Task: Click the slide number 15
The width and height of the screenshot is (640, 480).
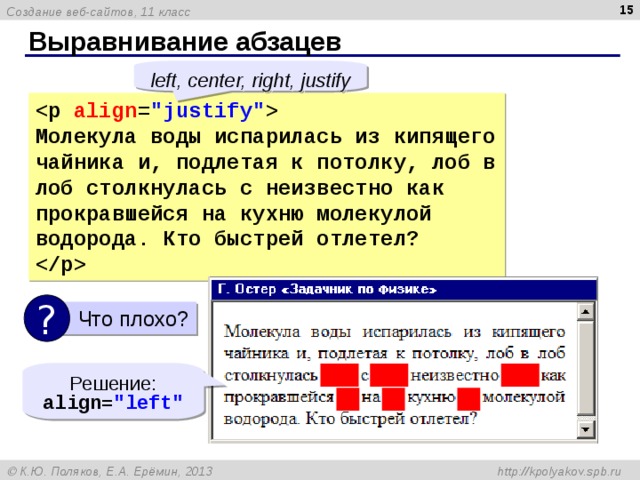Action: 626,10
